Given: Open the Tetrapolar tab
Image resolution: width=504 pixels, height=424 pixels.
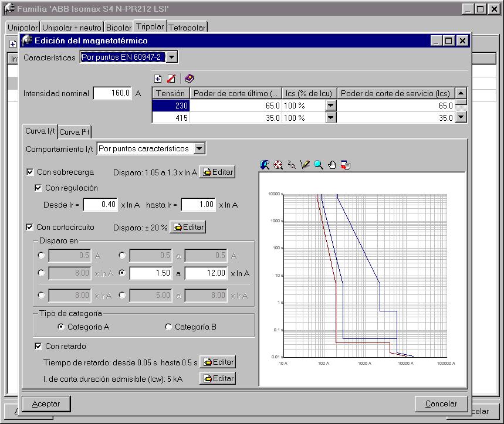Looking at the screenshot, I should (187, 28).
